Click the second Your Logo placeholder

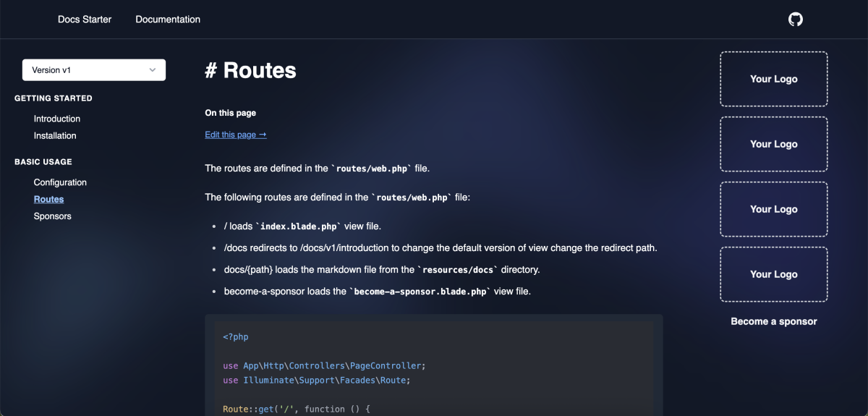click(x=774, y=144)
